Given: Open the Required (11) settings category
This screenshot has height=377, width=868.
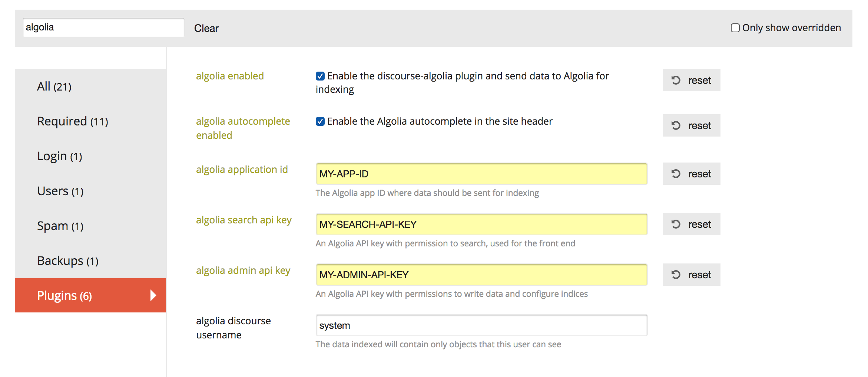Looking at the screenshot, I should pos(90,121).
